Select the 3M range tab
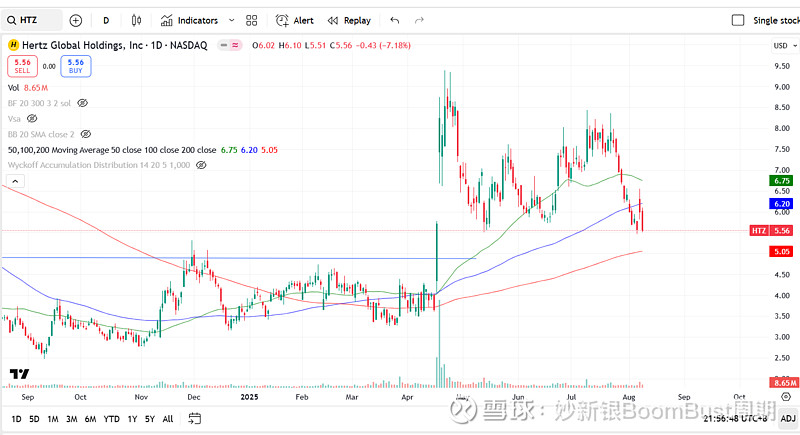The image size is (800, 435). click(x=71, y=419)
